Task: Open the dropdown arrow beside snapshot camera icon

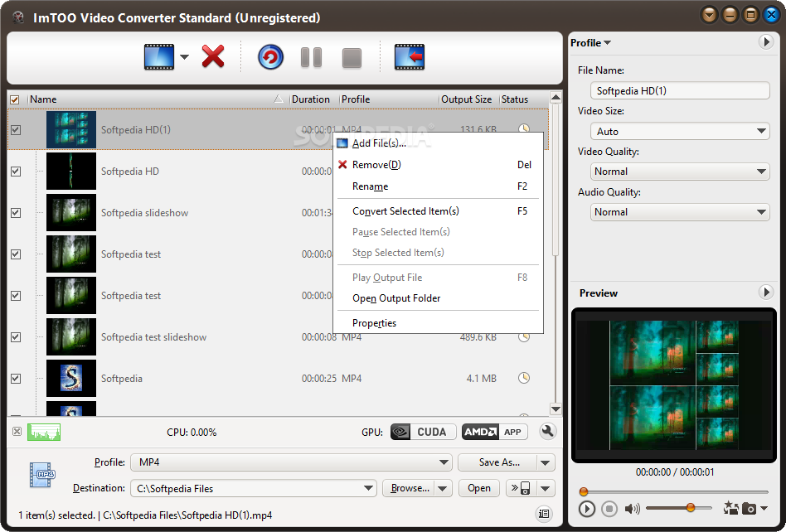Action: coord(764,509)
